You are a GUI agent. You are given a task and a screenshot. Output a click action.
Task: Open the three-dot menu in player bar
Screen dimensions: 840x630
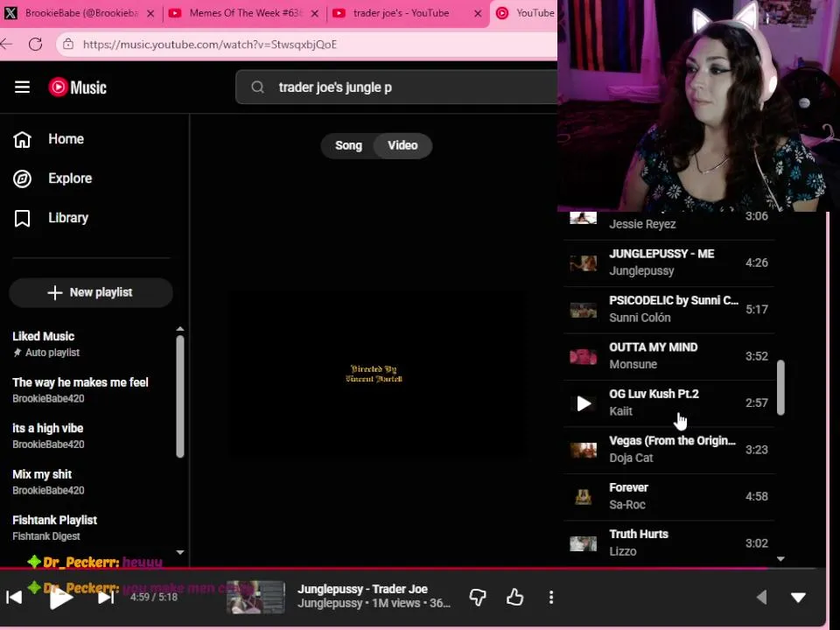point(551,597)
